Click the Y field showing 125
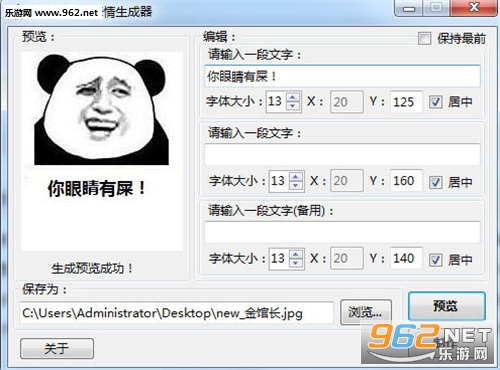500x370 pixels. (x=406, y=102)
